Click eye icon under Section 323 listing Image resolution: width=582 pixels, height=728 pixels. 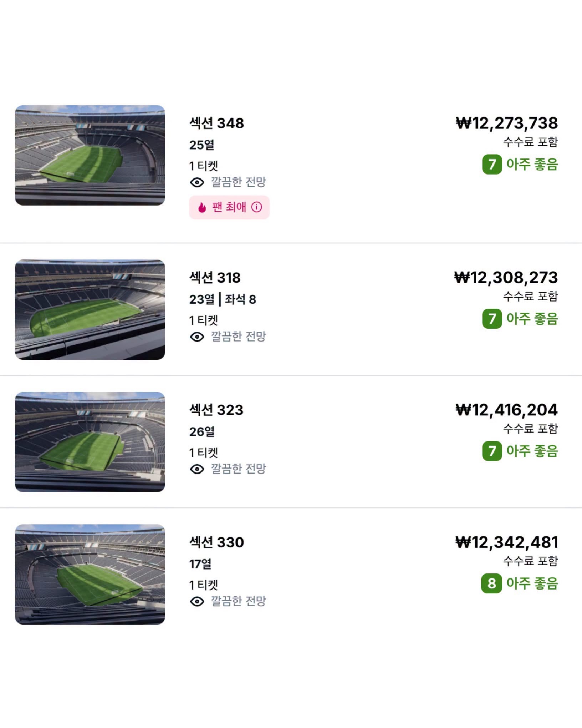click(197, 469)
